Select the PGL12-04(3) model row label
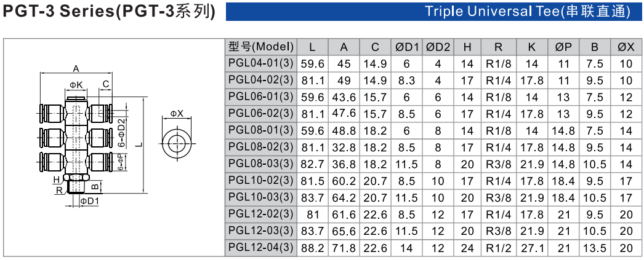Viewport: 644px width, 260px height. (x=261, y=248)
